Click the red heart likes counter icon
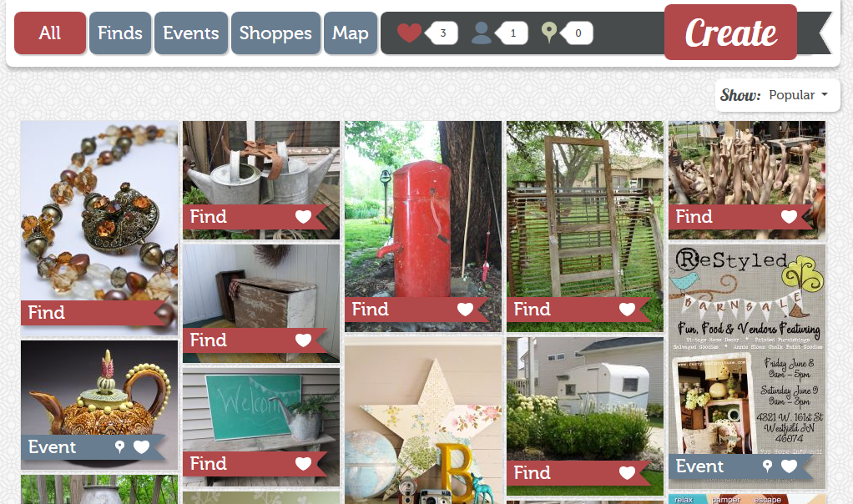853x504 pixels. 409,33
